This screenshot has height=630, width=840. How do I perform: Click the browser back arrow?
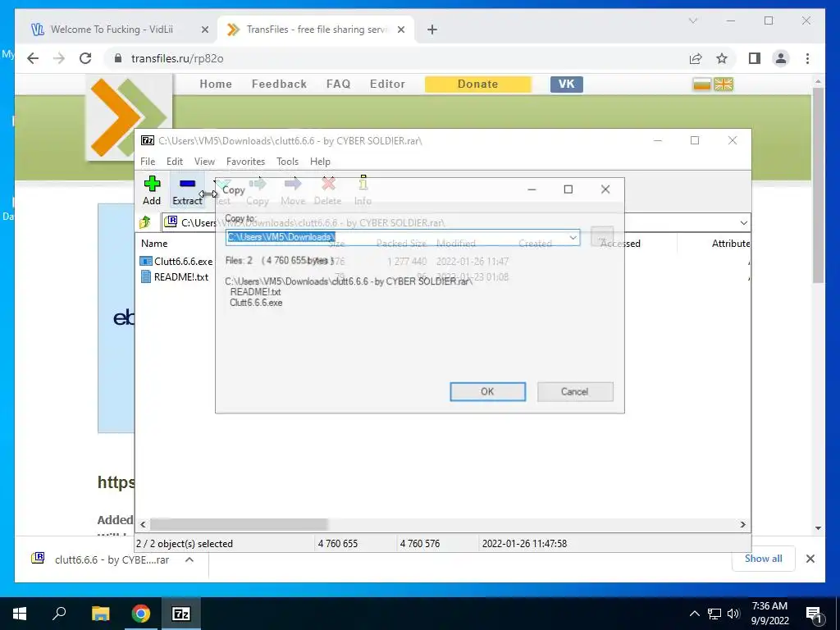(x=33, y=58)
